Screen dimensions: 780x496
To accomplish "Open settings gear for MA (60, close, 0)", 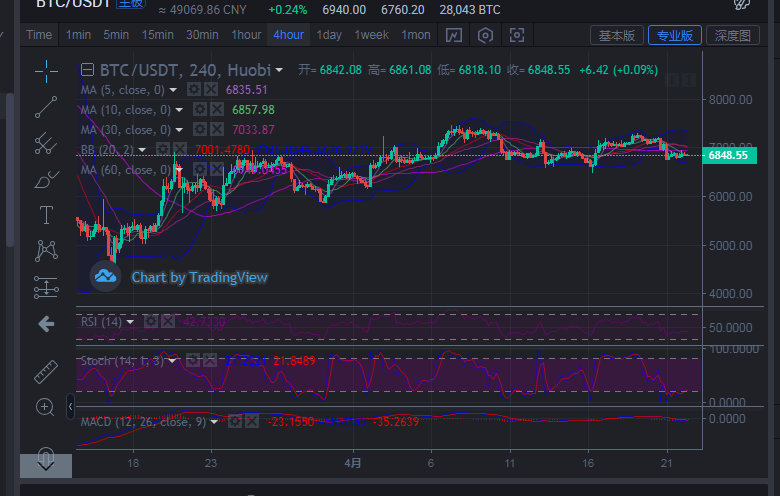I will [200, 169].
